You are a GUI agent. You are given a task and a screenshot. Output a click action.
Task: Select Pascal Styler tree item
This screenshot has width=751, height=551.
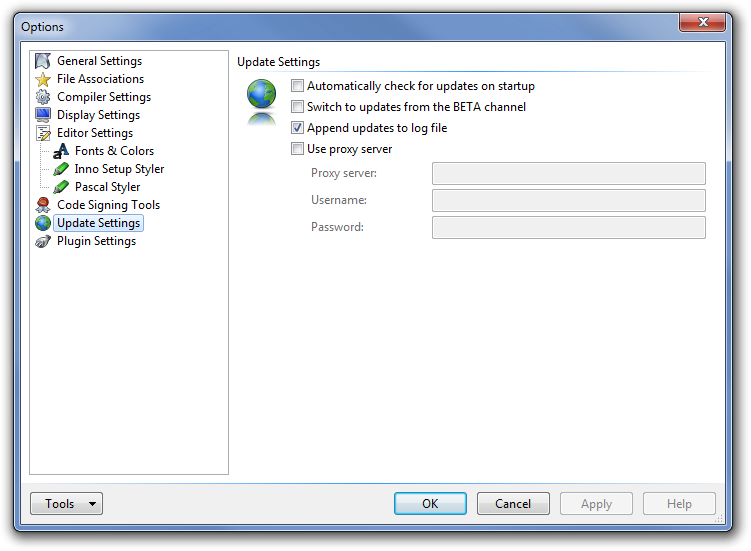click(x=107, y=187)
